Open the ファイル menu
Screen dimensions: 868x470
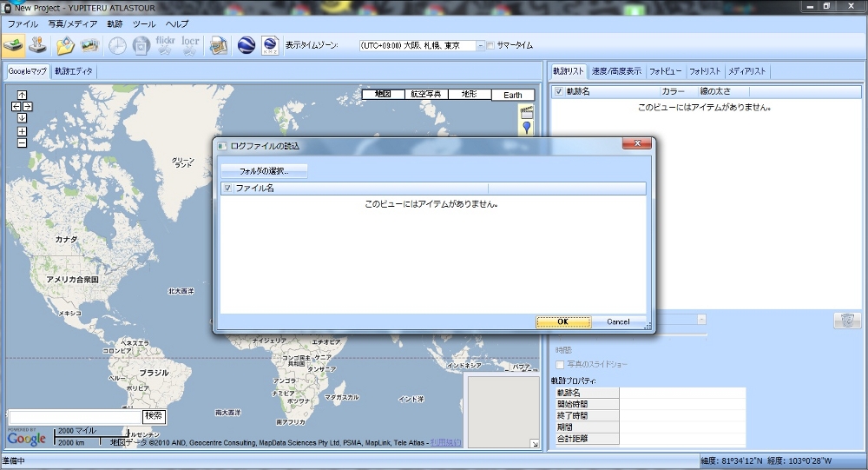[23, 23]
